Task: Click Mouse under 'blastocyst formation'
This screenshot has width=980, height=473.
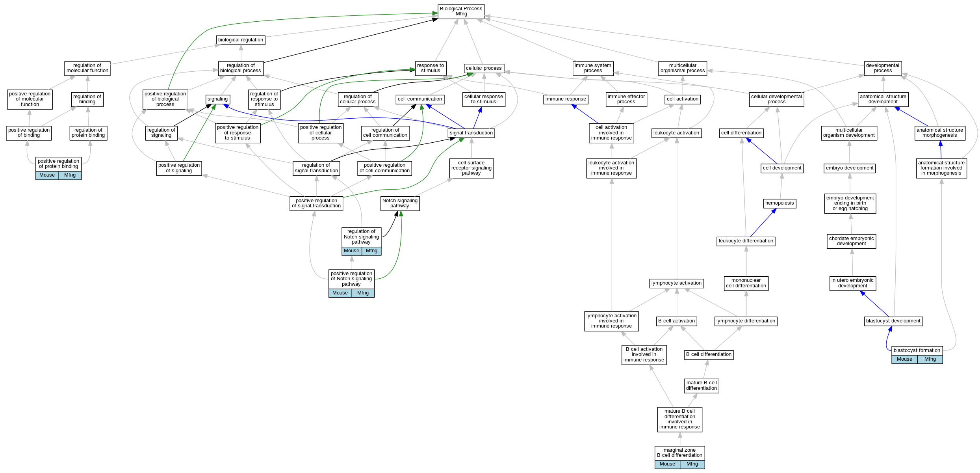Action: [x=904, y=359]
